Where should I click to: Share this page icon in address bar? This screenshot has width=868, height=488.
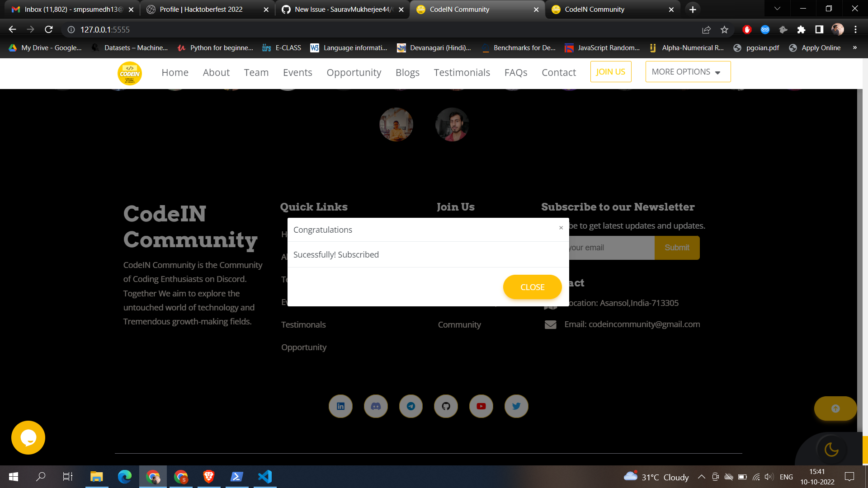pos(706,29)
